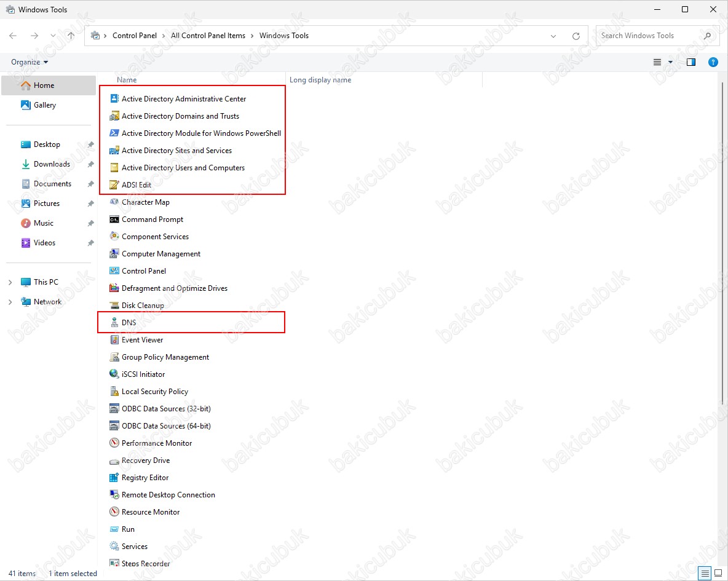Expand the This PC tree node
Screen dimensions: 728x581
point(10,282)
